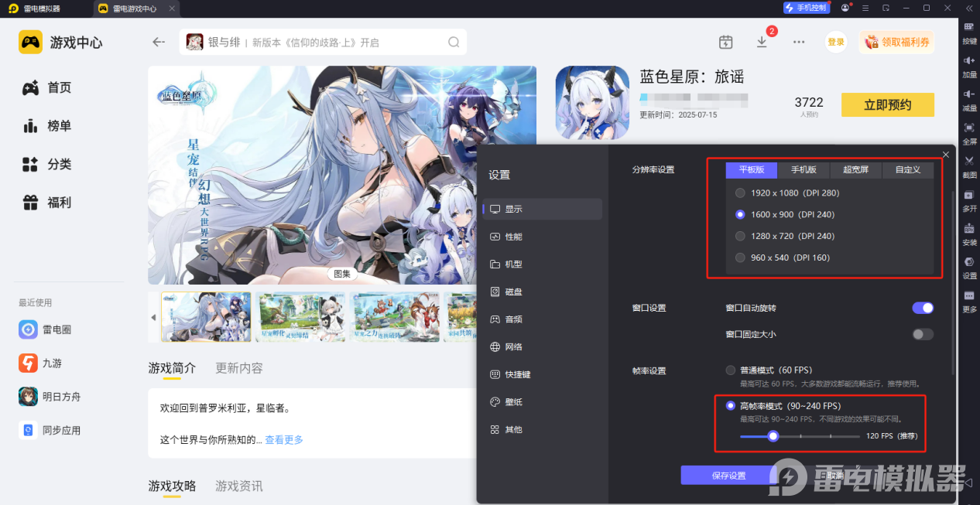
Task: Turn on 窗口固定大小 toggle
Action: pyautogui.click(x=923, y=334)
